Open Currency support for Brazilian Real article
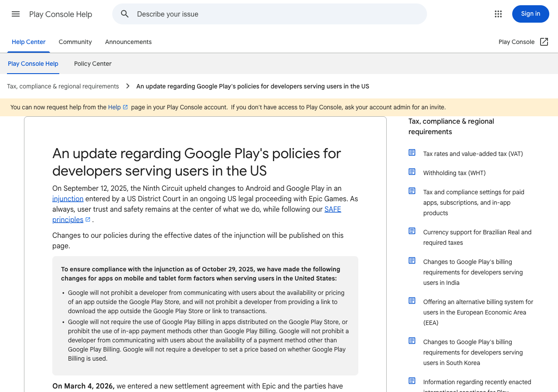Viewport: 558px width, 392px height. tap(477, 237)
